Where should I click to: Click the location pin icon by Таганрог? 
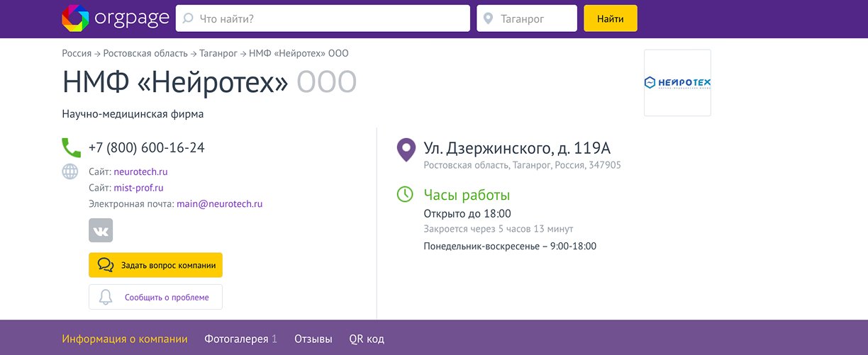(x=488, y=19)
